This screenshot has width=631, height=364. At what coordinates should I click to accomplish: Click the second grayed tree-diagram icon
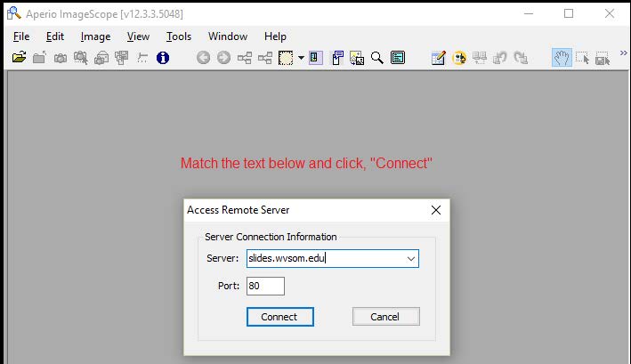tap(265, 58)
